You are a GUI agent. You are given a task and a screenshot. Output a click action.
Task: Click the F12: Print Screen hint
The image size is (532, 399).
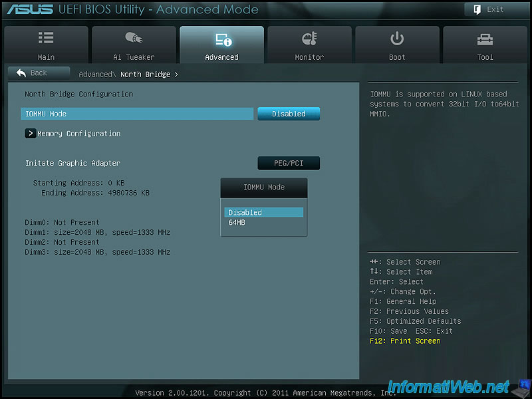pyautogui.click(x=405, y=341)
